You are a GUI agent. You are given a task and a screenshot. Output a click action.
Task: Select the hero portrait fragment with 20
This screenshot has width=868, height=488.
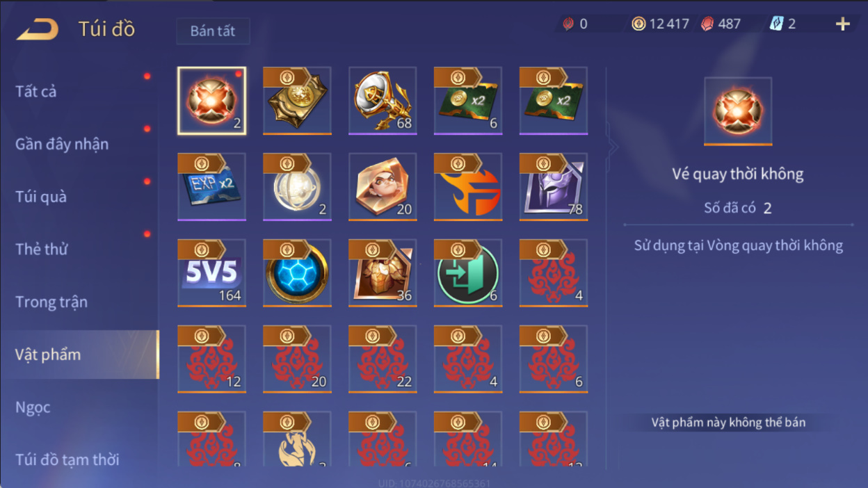click(x=383, y=186)
